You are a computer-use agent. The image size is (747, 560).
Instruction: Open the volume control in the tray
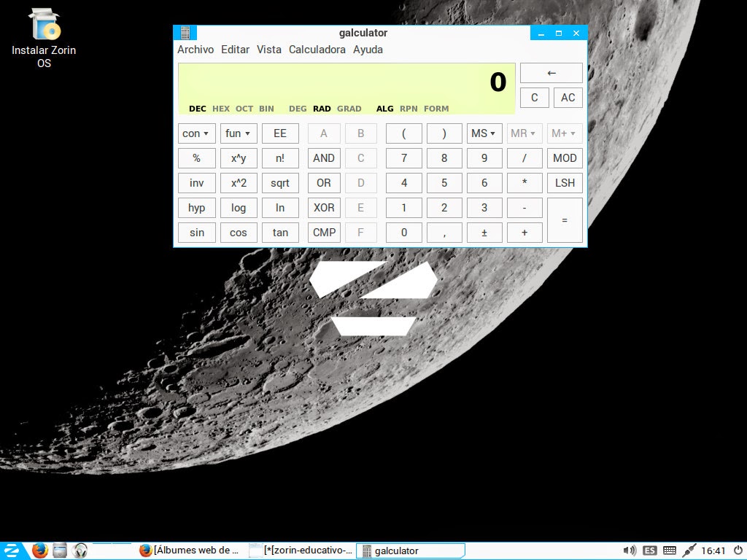pos(630,551)
